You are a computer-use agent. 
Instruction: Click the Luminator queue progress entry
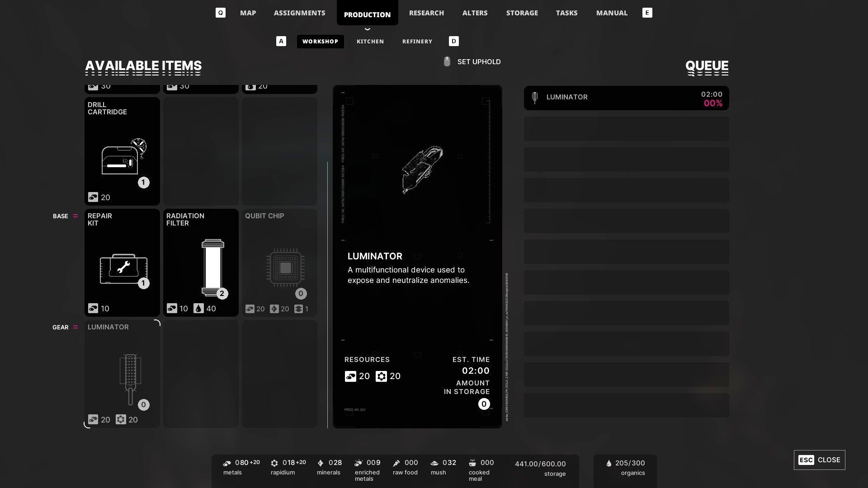(626, 98)
